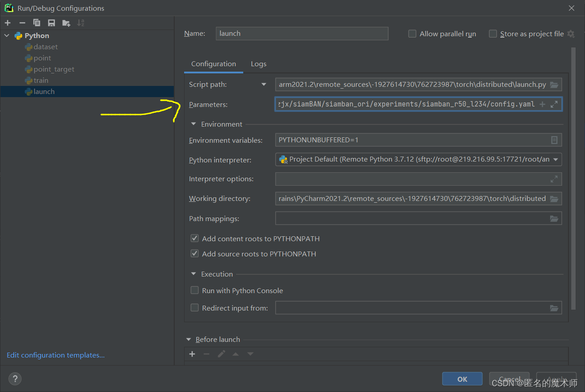Screen dimensions: 585x392
Task: Enable Allow parallel run
Action: [x=412, y=33]
